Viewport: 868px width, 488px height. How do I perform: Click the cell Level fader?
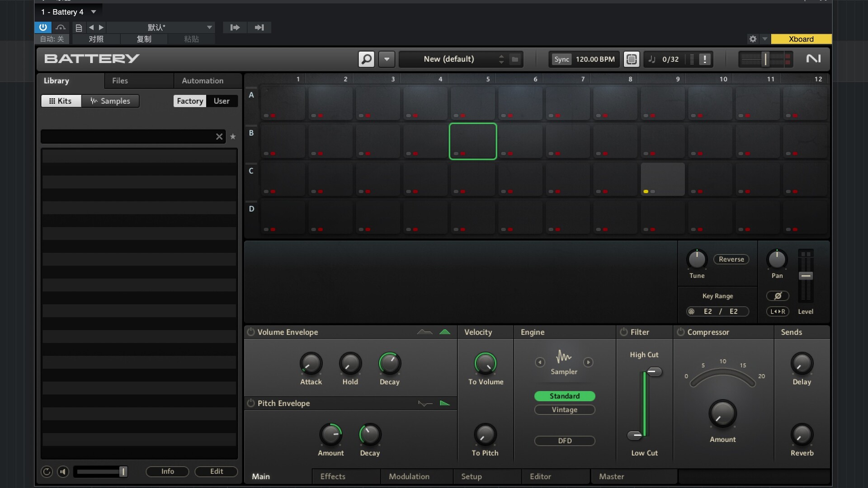(x=806, y=276)
